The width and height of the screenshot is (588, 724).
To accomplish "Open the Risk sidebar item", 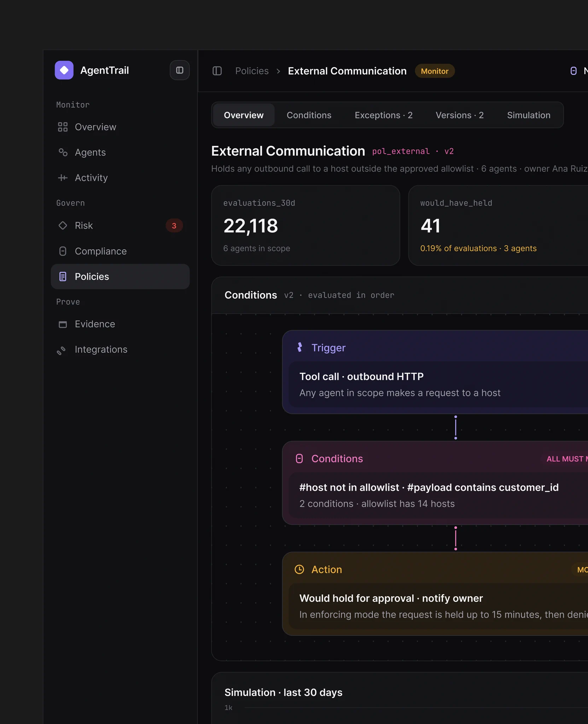I will (120, 226).
